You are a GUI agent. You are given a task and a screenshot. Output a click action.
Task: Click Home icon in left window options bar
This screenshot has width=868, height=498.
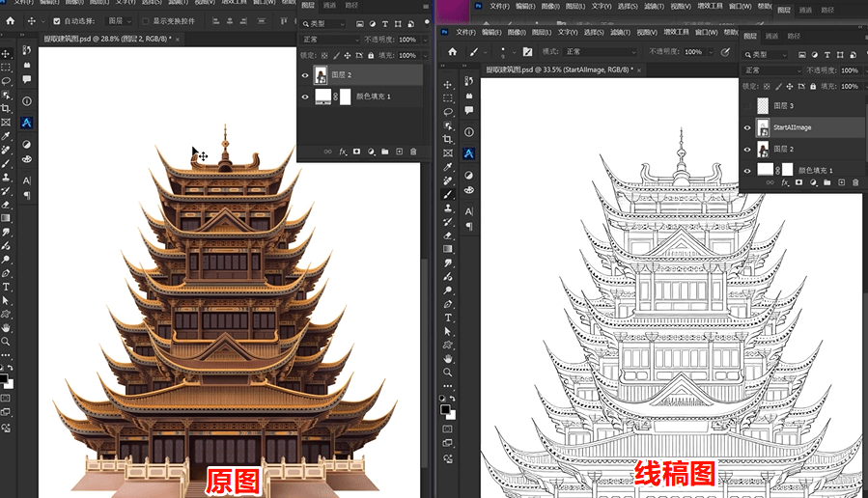coord(10,21)
